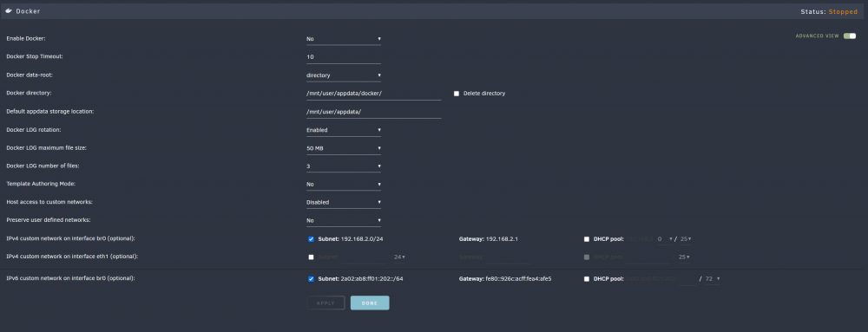Open Docker LOG rotation dropdown
The height and width of the screenshot is (332, 868).
[343, 130]
